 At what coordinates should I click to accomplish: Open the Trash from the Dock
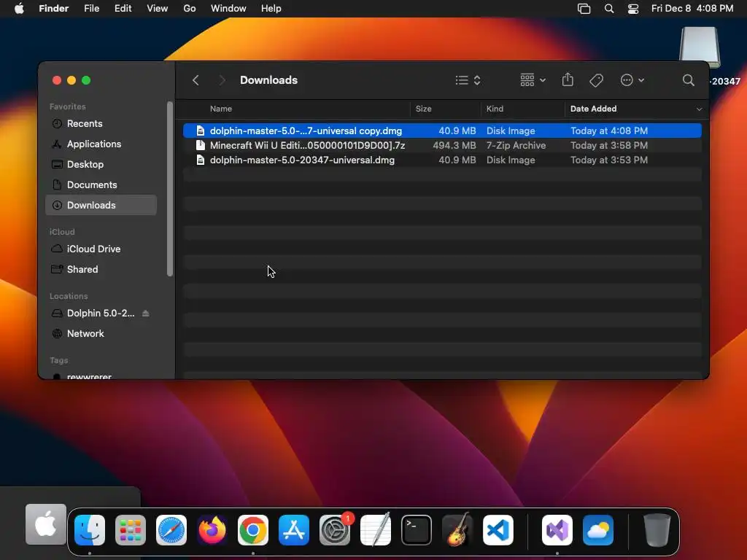657,530
